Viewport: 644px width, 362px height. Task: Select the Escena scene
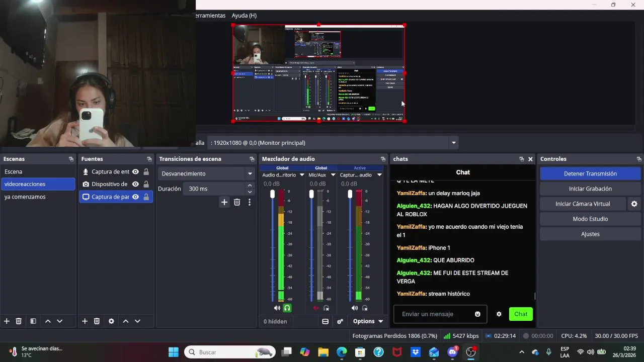tap(38, 171)
